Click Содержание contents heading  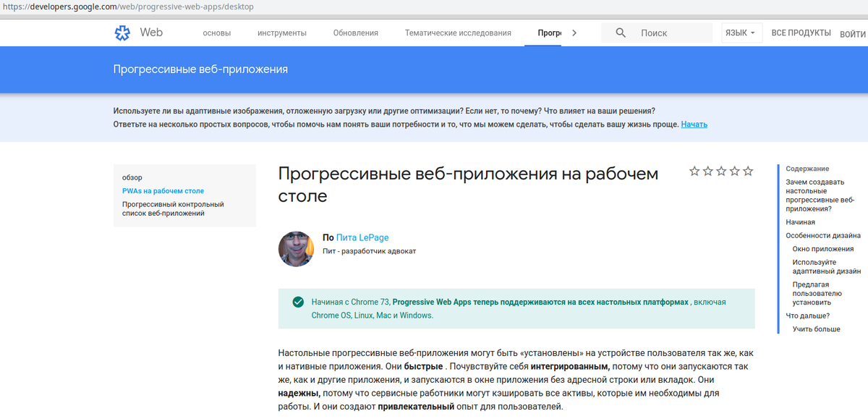pyautogui.click(x=807, y=169)
